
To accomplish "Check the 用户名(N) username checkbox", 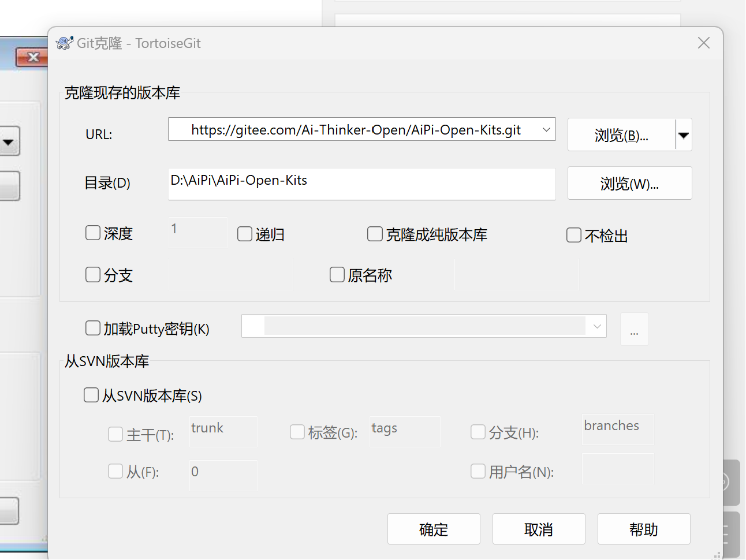I will click(x=478, y=471).
